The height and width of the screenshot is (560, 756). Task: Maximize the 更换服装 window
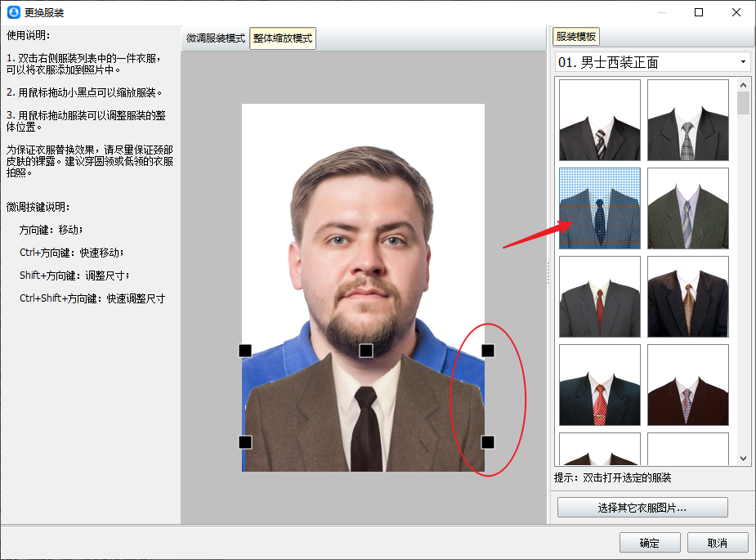tap(699, 12)
